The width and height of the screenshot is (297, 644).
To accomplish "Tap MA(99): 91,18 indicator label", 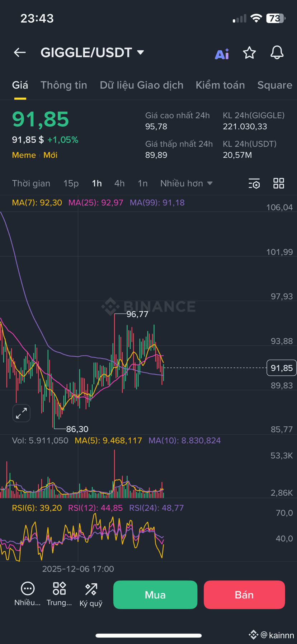I will click(157, 203).
